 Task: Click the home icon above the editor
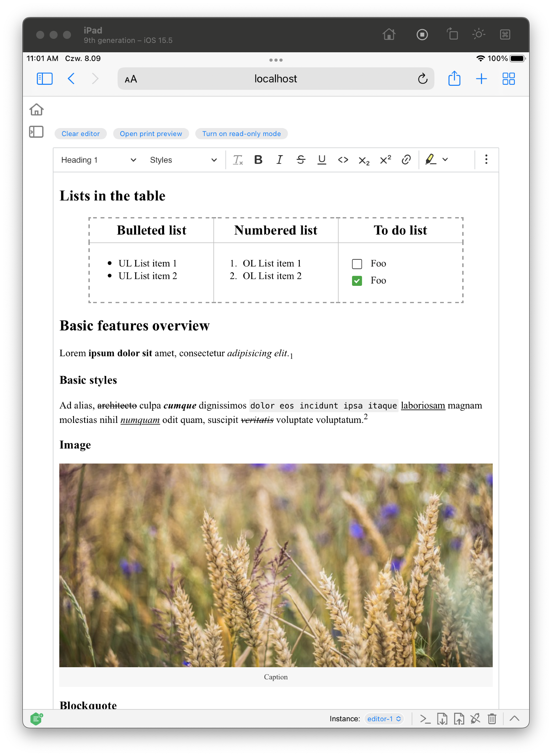(x=37, y=109)
